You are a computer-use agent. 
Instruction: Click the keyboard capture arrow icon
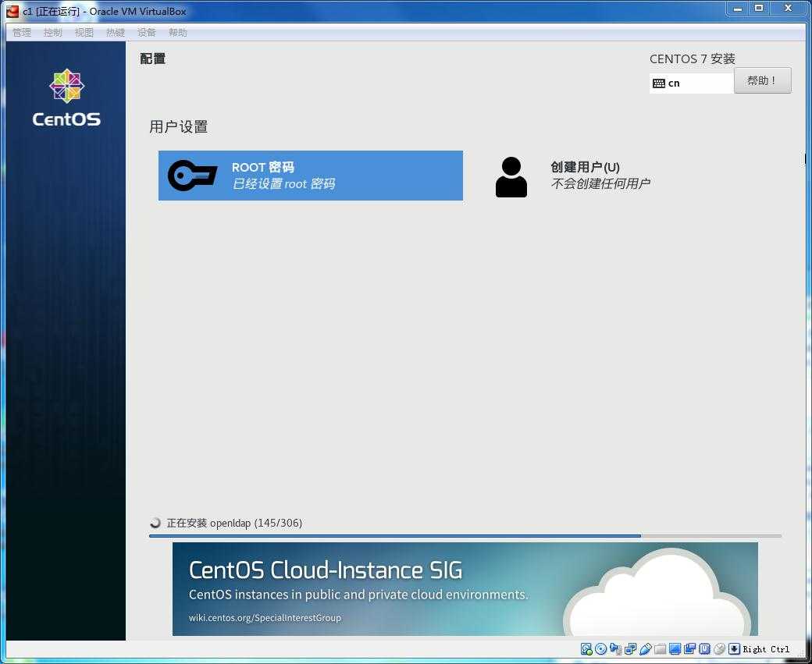point(735,649)
